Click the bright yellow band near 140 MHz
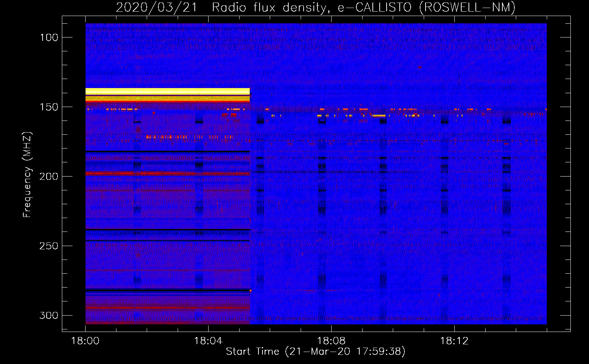Image resolution: width=589 pixels, height=364 pixels. [168, 91]
